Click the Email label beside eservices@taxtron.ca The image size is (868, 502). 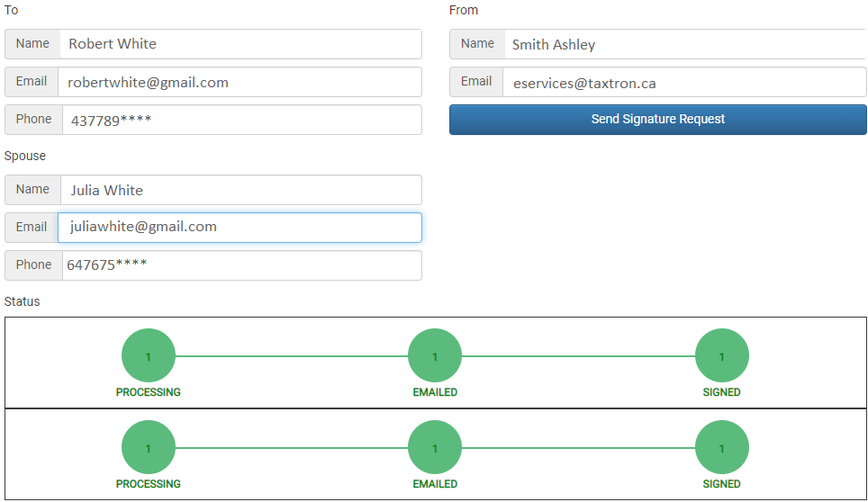pyautogui.click(x=476, y=82)
